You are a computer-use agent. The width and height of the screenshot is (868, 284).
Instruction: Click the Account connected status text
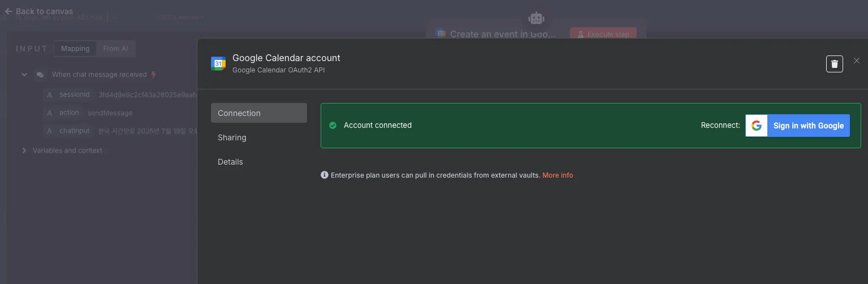coord(378,126)
